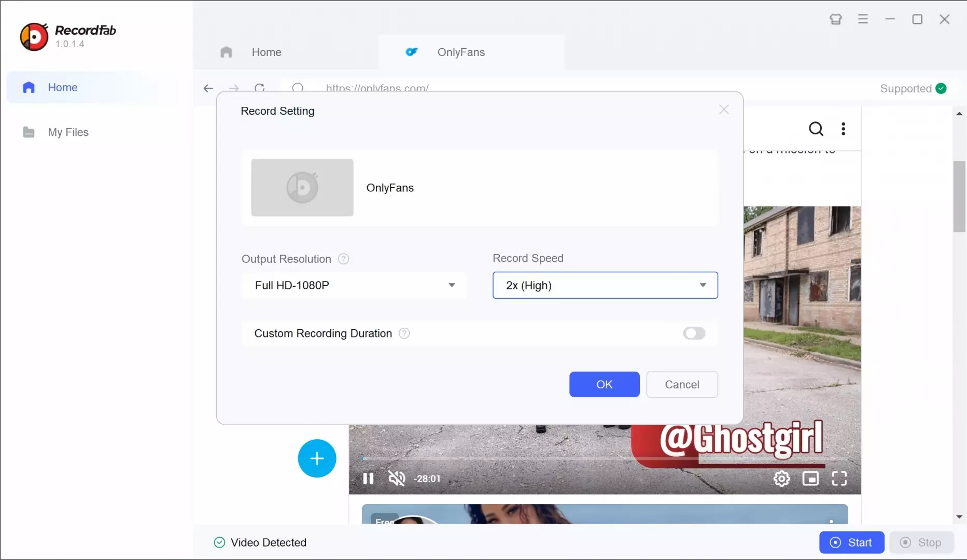Click the -28:01 remaining time label
Viewport: 967px width, 560px height.
click(x=427, y=479)
